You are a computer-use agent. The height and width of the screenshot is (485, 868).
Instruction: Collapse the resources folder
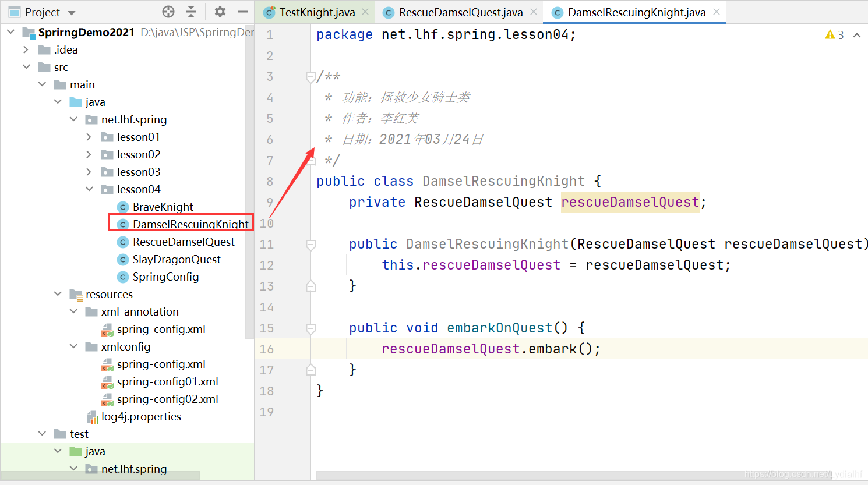(x=58, y=294)
